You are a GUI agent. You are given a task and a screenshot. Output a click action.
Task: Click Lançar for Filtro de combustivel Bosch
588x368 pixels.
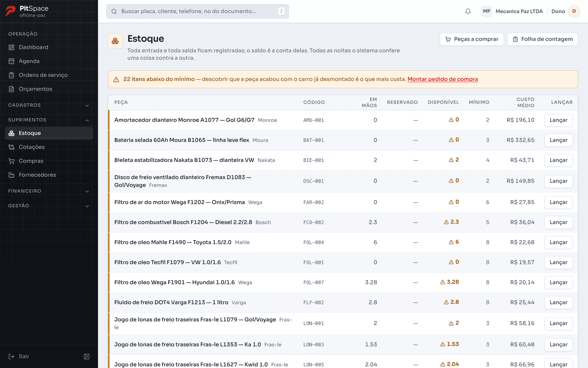(x=559, y=222)
